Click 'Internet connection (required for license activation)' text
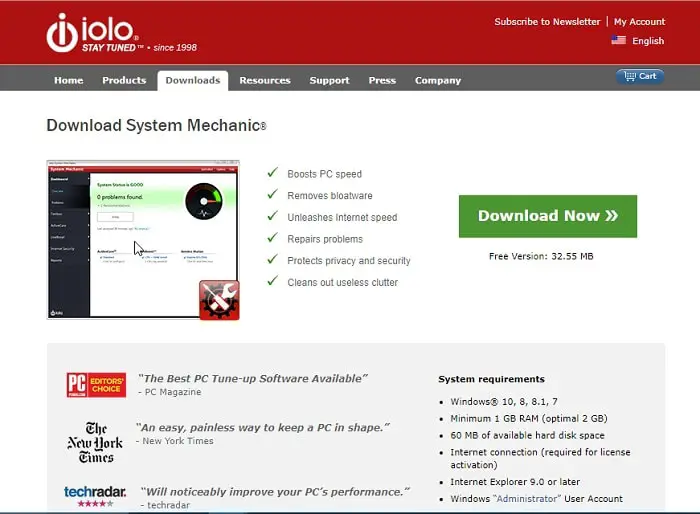This screenshot has width=700, height=514. pyautogui.click(x=540, y=458)
